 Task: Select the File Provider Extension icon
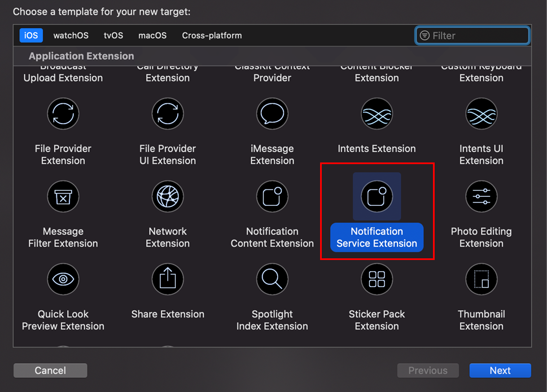pos(63,114)
